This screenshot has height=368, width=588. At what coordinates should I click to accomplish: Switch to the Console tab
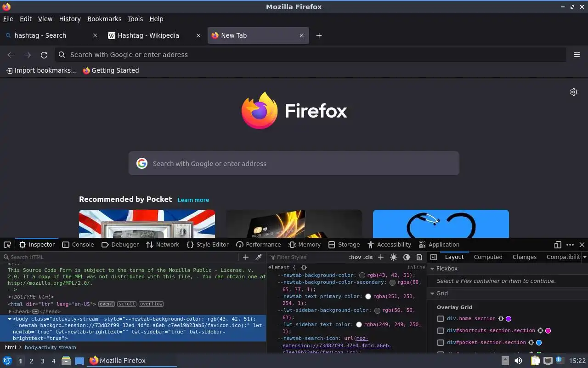[78, 245]
